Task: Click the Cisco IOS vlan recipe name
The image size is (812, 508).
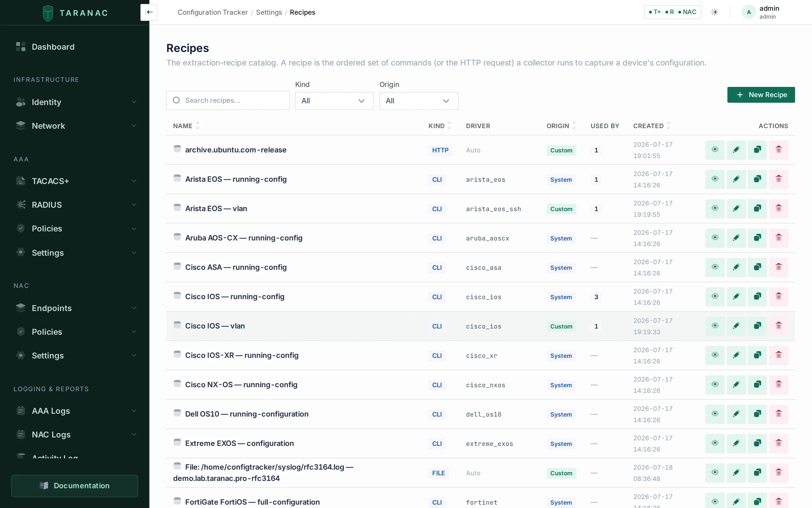Action: coord(215,326)
